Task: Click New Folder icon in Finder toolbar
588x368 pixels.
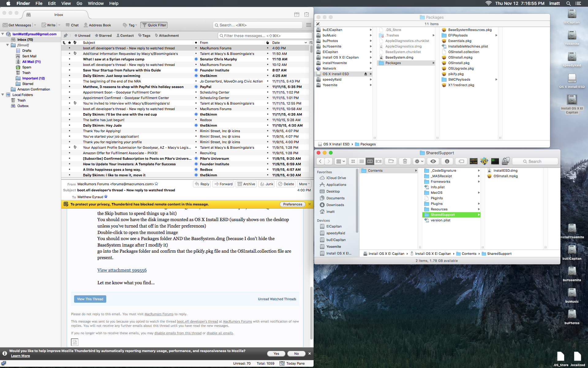Action: click(391, 161)
